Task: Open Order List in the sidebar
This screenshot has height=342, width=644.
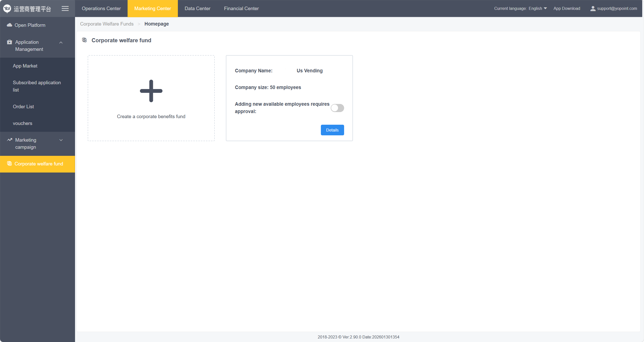Action: pyautogui.click(x=37, y=107)
